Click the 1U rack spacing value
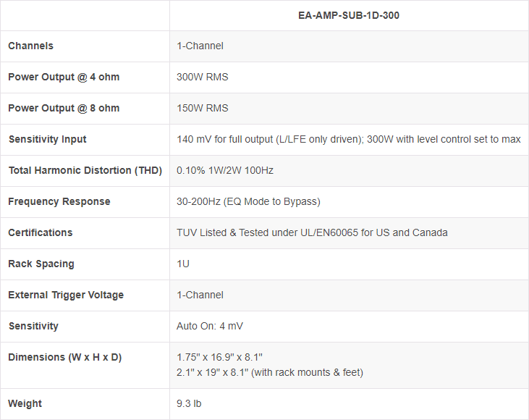The height and width of the screenshot is (420, 529). coord(183,264)
